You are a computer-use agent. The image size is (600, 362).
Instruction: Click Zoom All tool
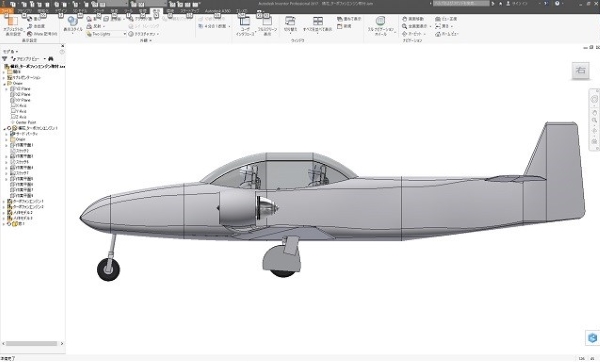(x=415, y=26)
